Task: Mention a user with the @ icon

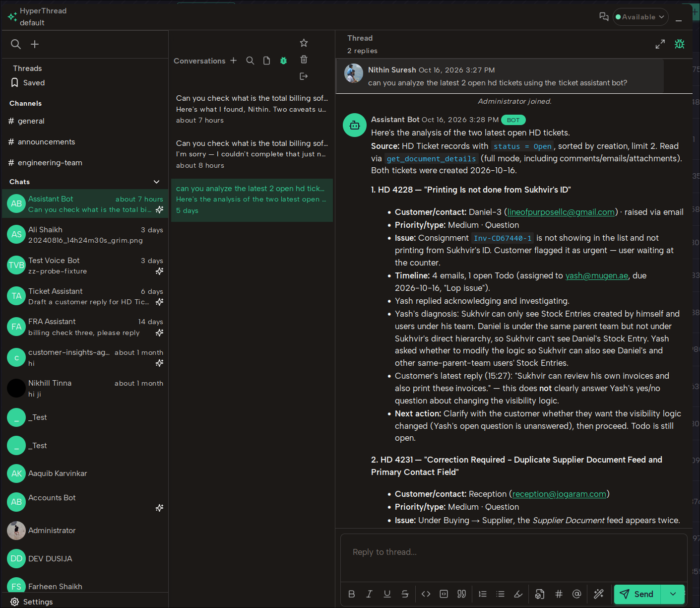Action: (x=576, y=594)
